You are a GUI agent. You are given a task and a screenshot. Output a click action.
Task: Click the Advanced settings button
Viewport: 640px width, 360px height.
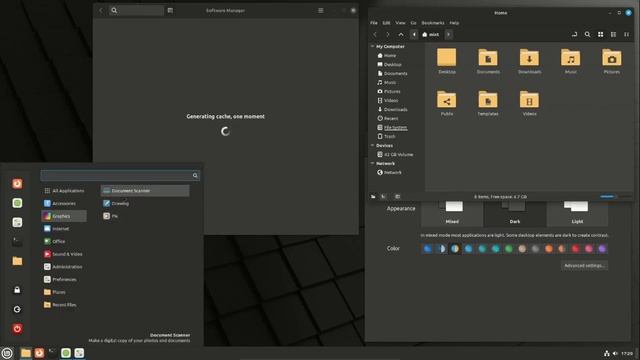coord(584,266)
